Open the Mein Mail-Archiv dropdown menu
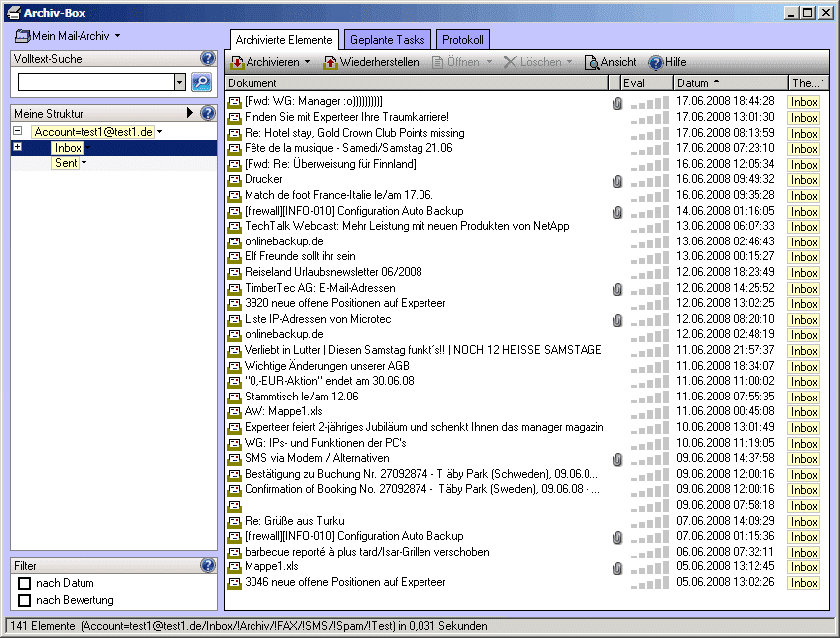Screen dimensions: 840x638 pyautogui.click(x=117, y=36)
